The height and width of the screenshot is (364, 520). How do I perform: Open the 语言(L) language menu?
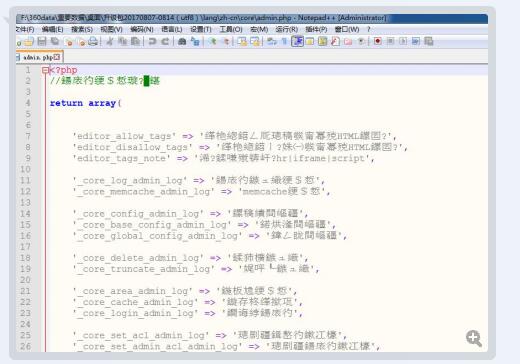pyautogui.click(x=172, y=29)
